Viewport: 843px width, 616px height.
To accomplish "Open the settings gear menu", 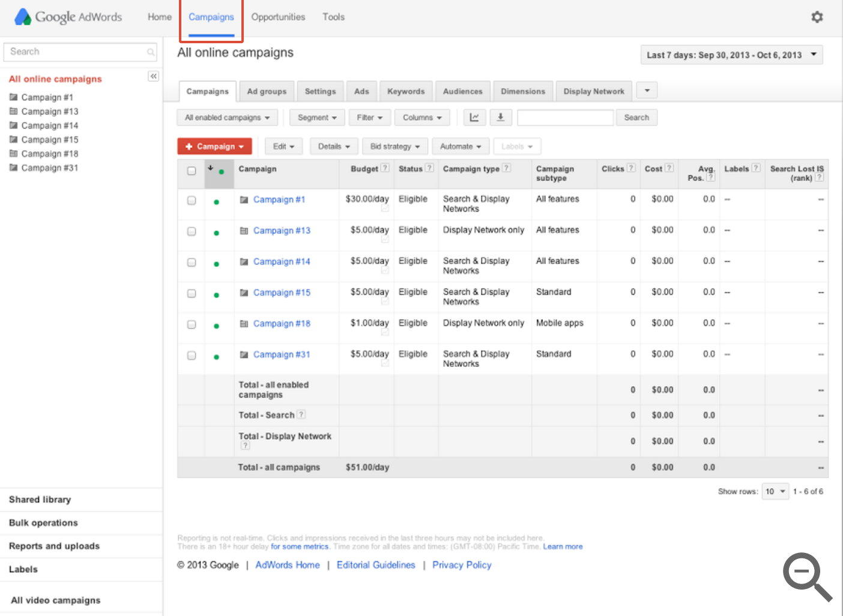I will [817, 17].
